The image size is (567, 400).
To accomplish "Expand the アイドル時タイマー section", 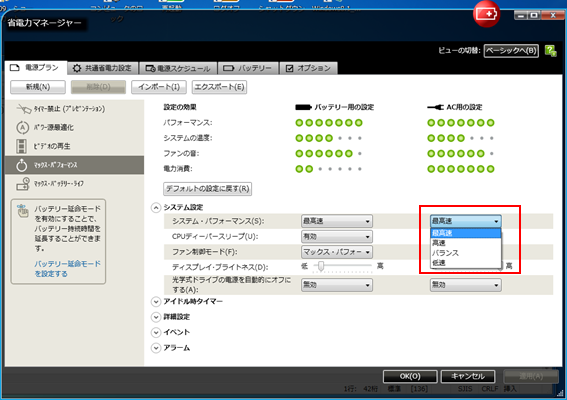I will click(156, 302).
